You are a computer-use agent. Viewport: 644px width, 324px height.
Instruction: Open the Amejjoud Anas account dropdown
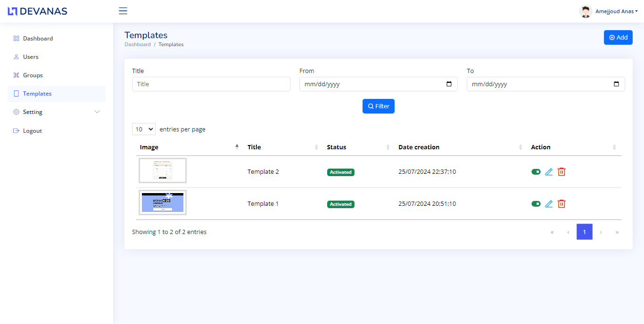pos(616,11)
